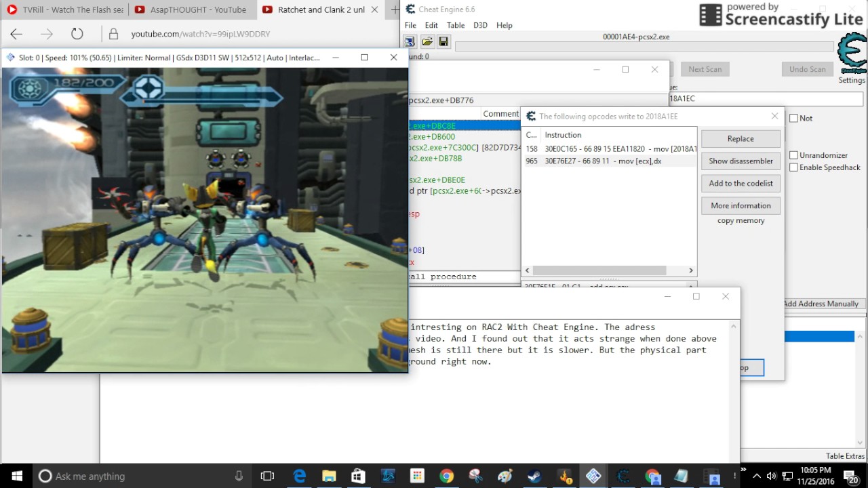The width and height of the screenshot is (868, 488).
Task: Select highlighted disassembler row .exe+DBC8E
Action: [x=465, y=126]
